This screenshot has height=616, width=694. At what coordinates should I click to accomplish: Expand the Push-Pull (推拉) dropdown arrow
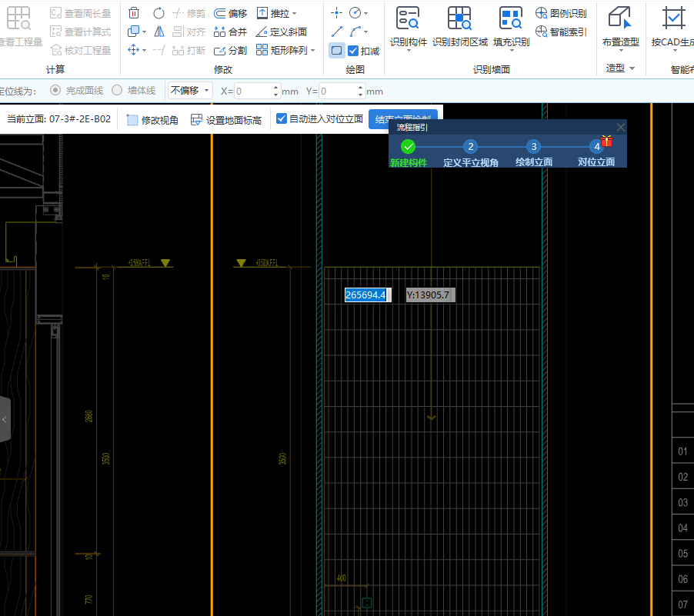295,14
